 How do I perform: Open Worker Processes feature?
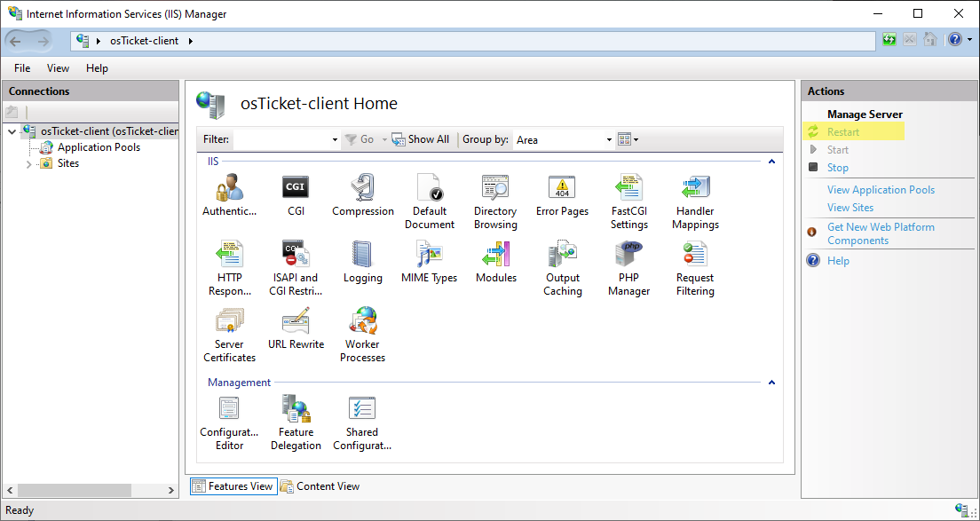362,335
